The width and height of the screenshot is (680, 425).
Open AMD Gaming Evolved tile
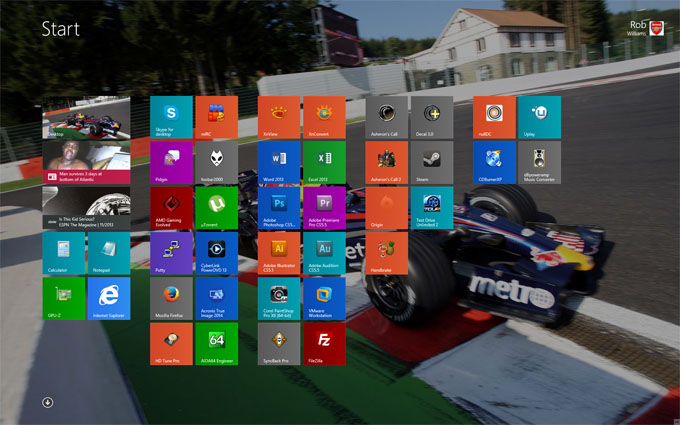pos(171,208)
